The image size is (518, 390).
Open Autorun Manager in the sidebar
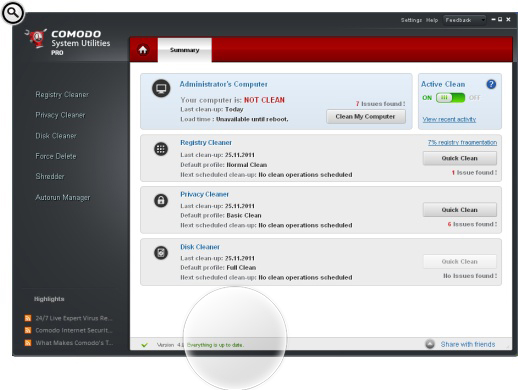[x=63, y=197]
